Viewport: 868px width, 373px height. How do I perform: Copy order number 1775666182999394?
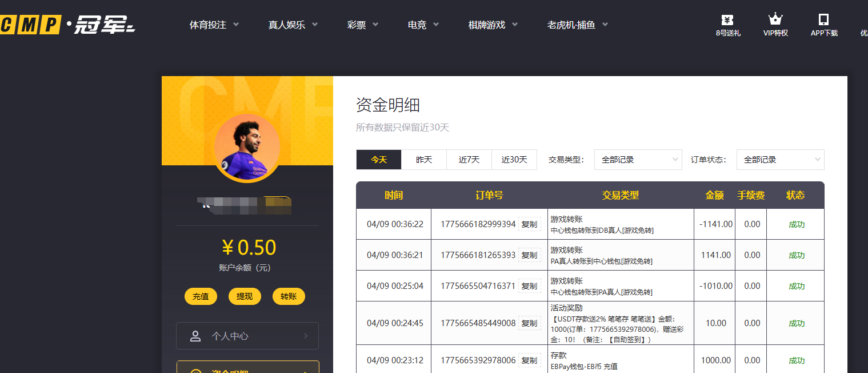pos(529,224)
